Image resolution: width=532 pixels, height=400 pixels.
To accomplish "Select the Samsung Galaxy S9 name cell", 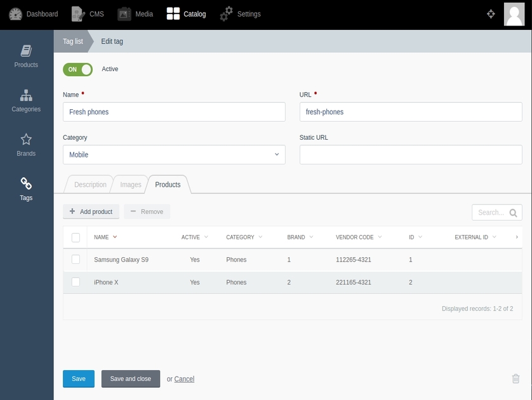I will 121,260.
